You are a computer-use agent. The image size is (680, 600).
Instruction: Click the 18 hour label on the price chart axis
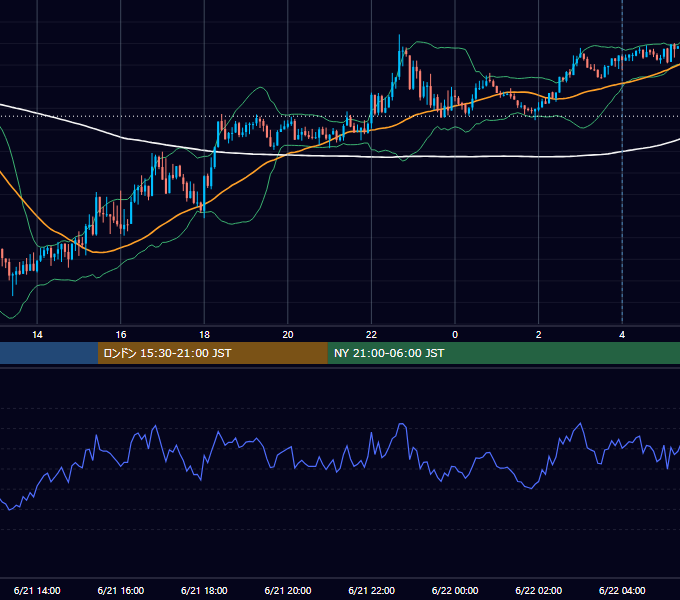[204, 335]
